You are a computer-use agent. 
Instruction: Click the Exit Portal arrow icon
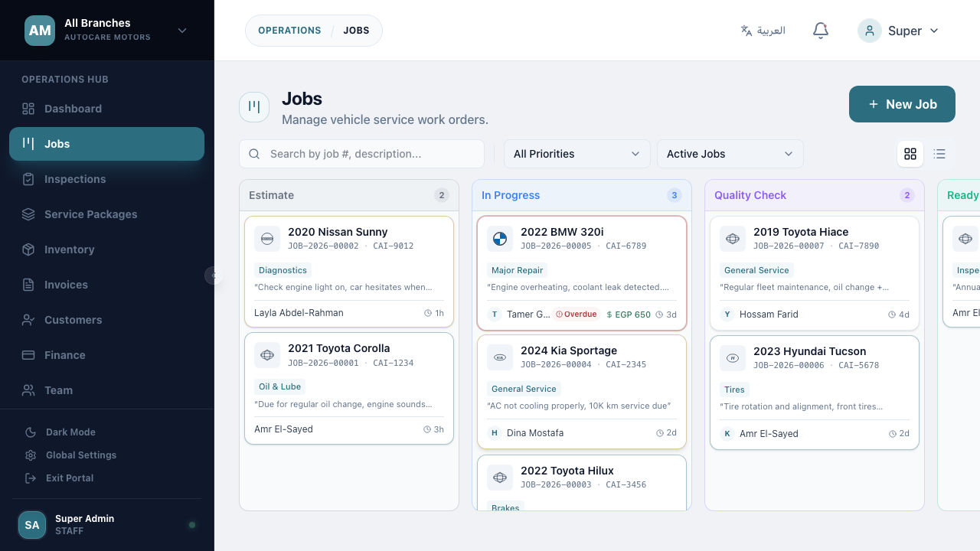click(x=31, y=478)
